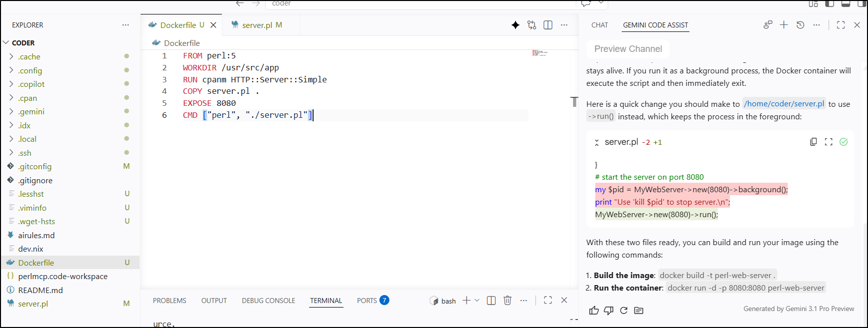The image size is (868, 328).
Task: Maximize the terminal panel size
Action: coord(548,300)
